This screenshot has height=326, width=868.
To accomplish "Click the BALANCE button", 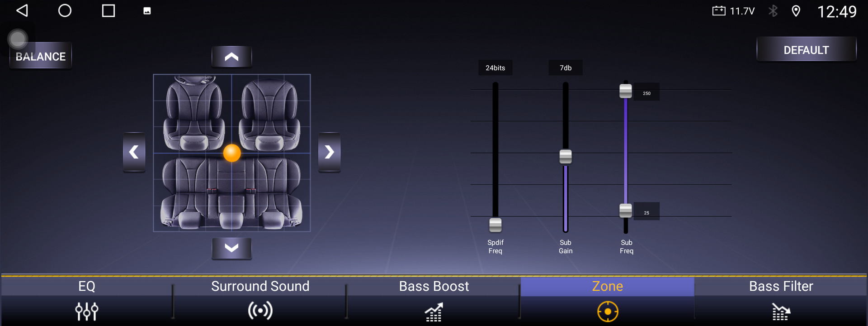I will click(41, 56).
